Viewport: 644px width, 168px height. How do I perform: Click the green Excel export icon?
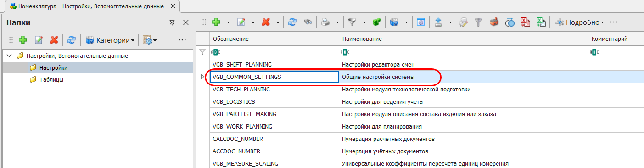click(541, 22)
